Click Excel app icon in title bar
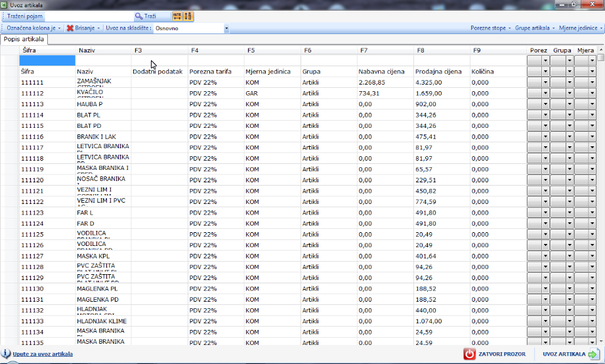The width and height of the screenshot is (605, 364). [x=4, y=5]
